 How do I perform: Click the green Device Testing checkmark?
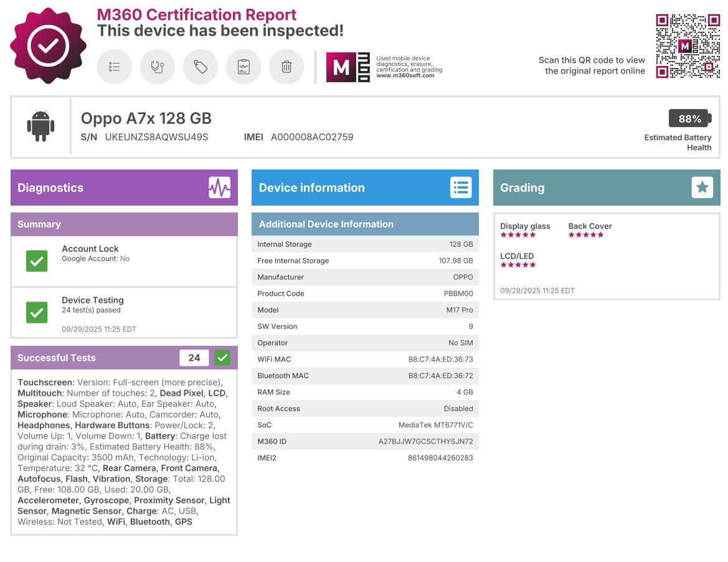(37, 312)
